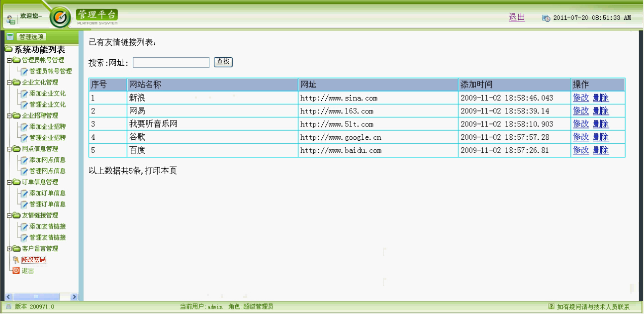Click the page icon before 添加企业招聘

click(x=24, y=127)
